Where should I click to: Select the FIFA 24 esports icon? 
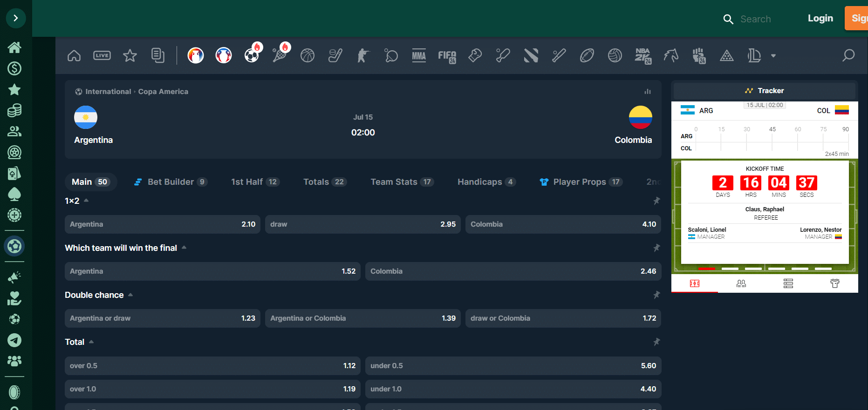tap(447, 56)
